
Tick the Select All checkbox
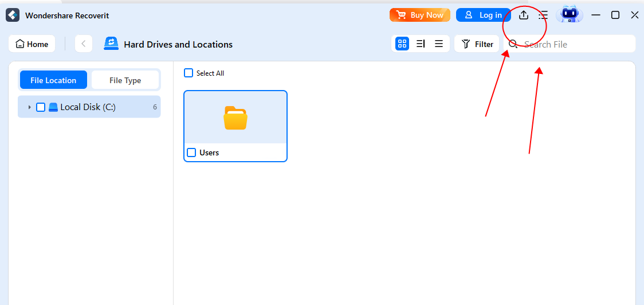coord(189,73)
